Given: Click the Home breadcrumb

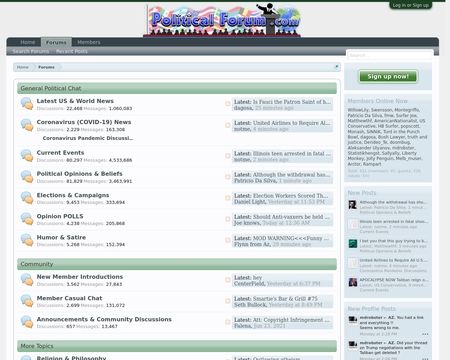Looking at the screenshot, I should 23,67.
